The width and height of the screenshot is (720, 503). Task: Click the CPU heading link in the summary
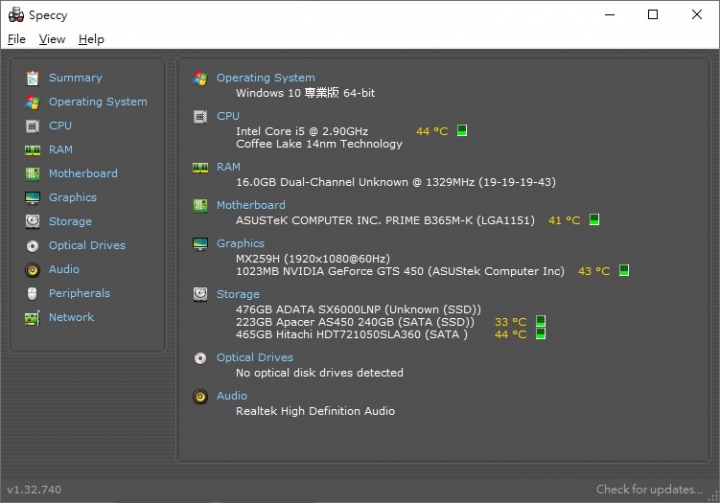tap(228, 116)
